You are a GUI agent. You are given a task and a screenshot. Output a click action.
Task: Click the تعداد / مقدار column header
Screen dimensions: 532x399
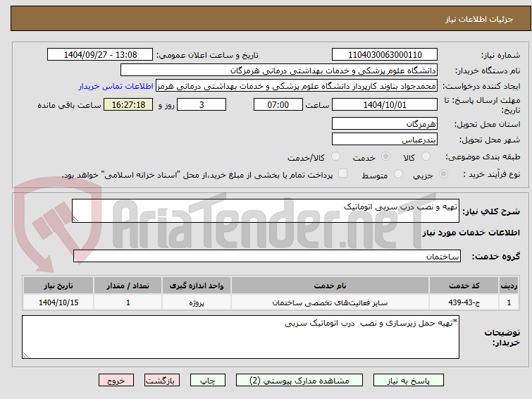[x=128, y=286]
